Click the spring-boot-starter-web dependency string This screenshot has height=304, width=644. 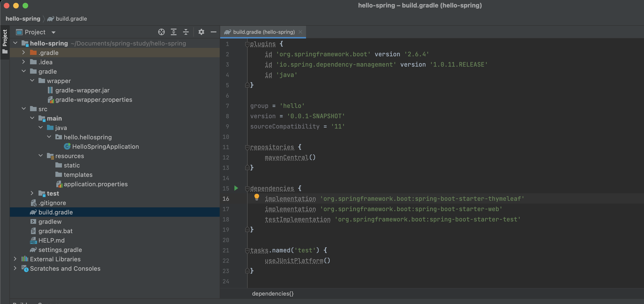pyautogui.click(x=411, y=209)
